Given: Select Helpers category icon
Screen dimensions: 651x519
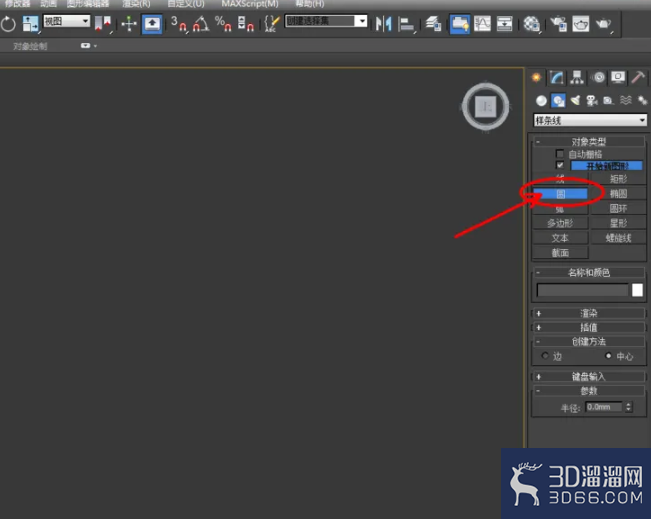Looking at the screenshot, I should pyautogui.click(x=608, y=100).
